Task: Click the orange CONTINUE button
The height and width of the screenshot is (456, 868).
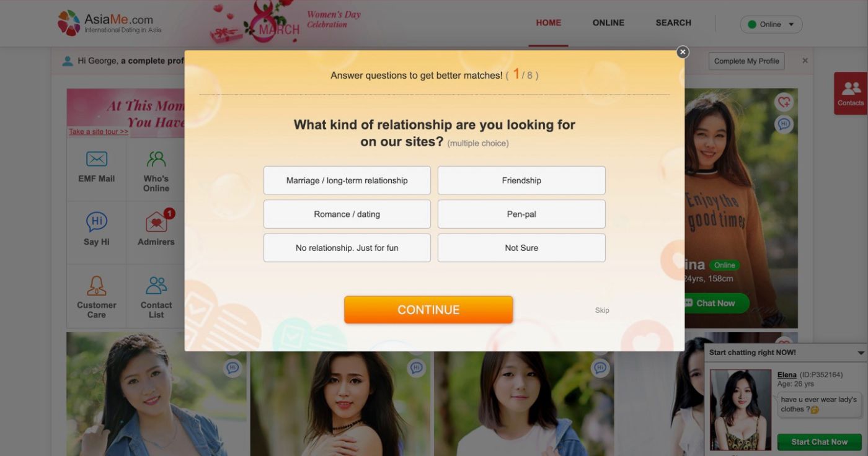Action: [x=428, y=310]
